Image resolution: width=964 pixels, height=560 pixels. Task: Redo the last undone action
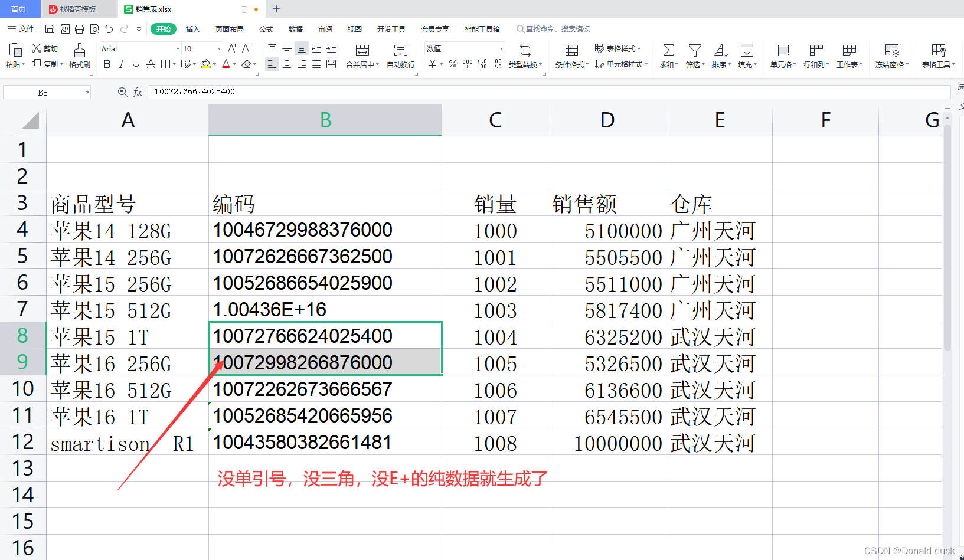124,29
